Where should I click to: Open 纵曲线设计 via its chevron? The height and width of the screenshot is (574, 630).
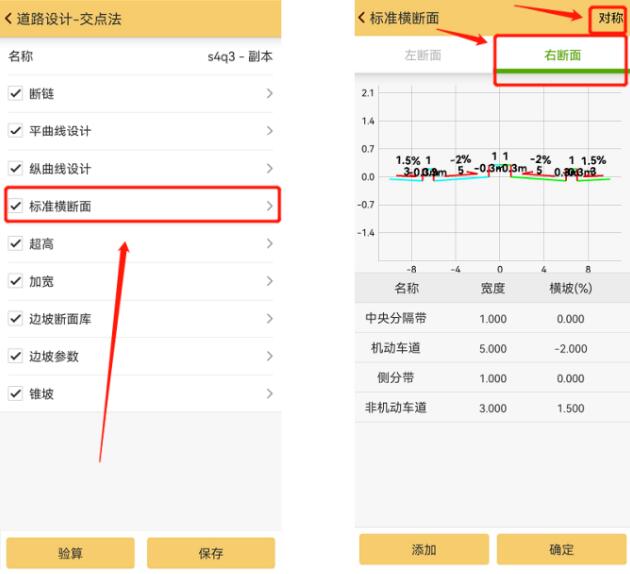coord(269,169)
